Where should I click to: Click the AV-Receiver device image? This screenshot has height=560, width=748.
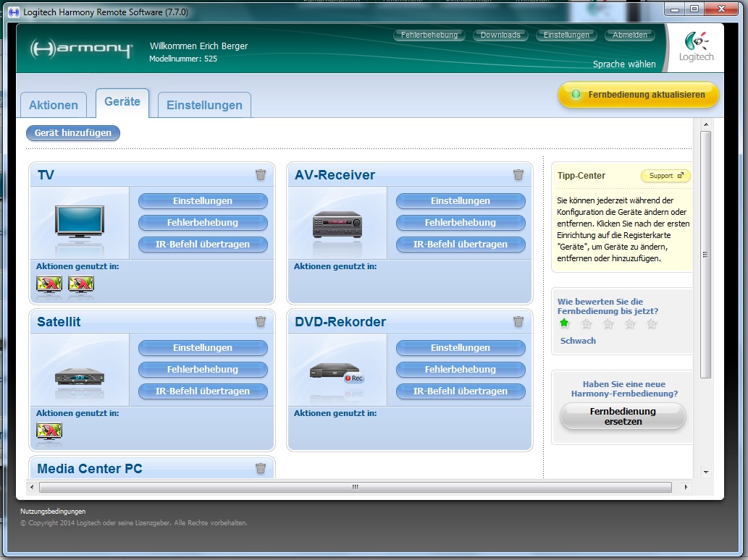(x=337, y=224)
